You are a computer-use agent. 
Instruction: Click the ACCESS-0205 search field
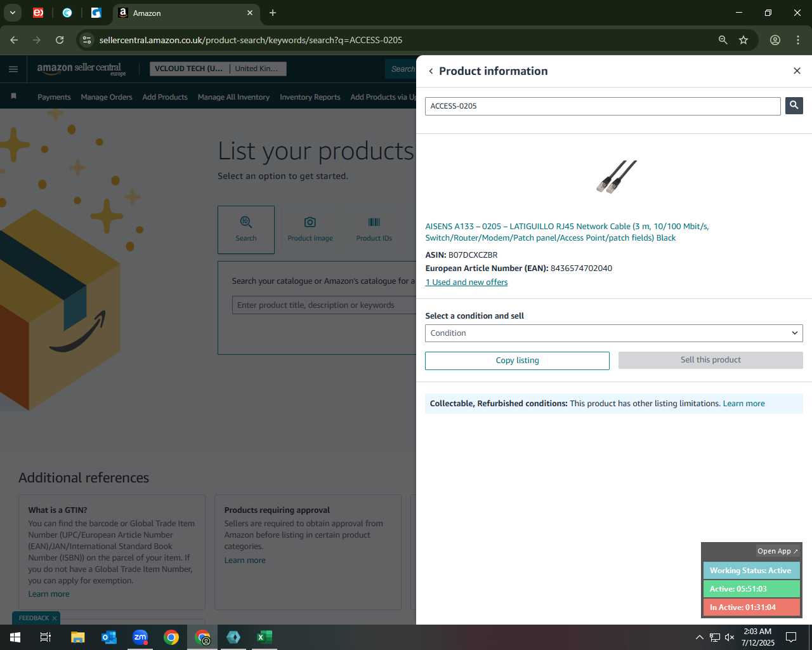point(603,106)
